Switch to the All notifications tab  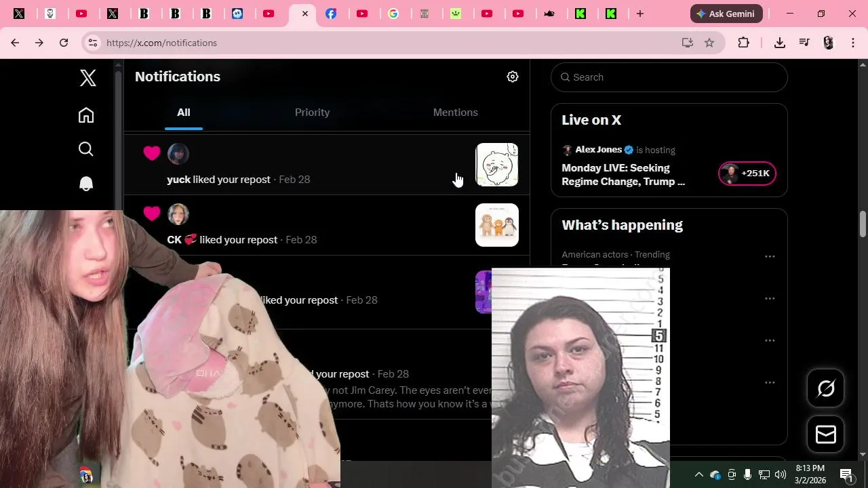click(x=184, y=113)
